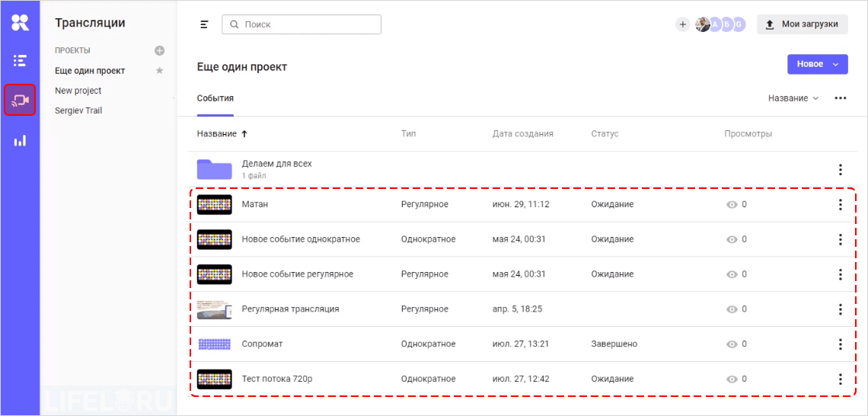The image size is (868, 416).
Task: Select New project in projects list
Action: (78, 91)
